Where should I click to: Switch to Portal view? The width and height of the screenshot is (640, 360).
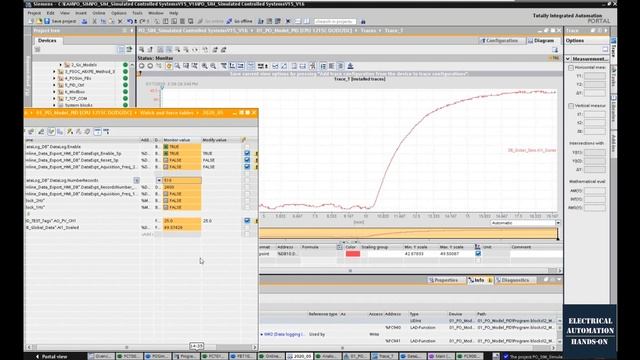coord(52,356)
